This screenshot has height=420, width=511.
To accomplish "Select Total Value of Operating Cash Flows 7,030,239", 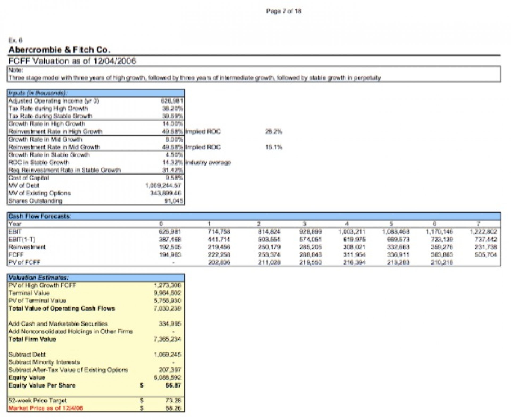I will (x=167, y=308).
